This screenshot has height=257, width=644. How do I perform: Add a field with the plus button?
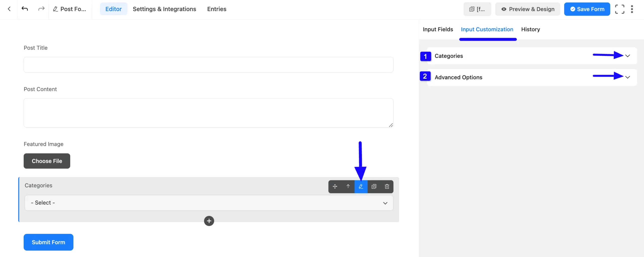pyautogui.click(x=209, y=221)
